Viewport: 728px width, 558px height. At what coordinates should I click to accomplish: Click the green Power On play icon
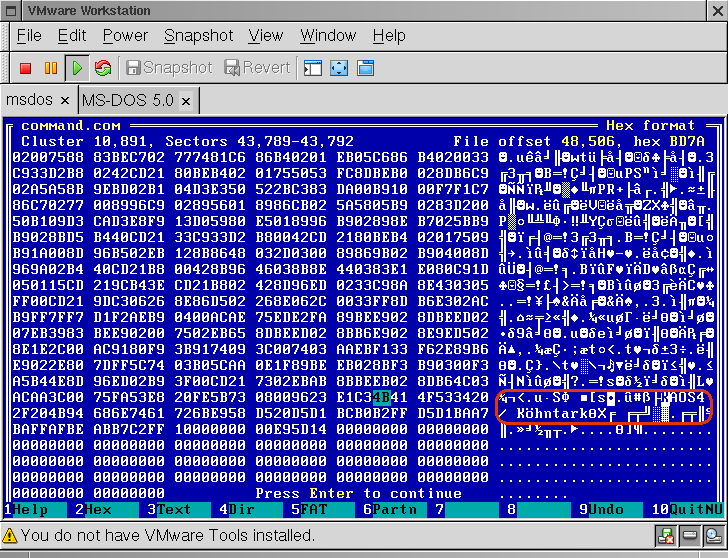pyautogui.click(x=77, y=68)
